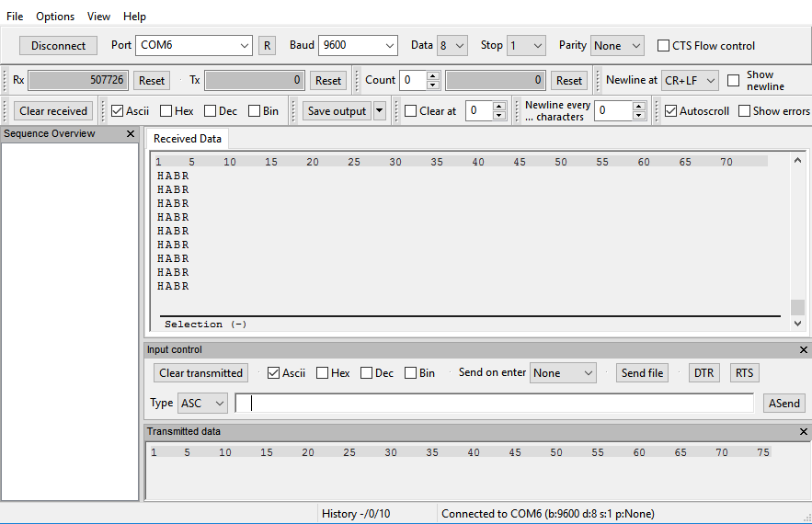
Task: Open the File menu
Action: pos(15,16)
